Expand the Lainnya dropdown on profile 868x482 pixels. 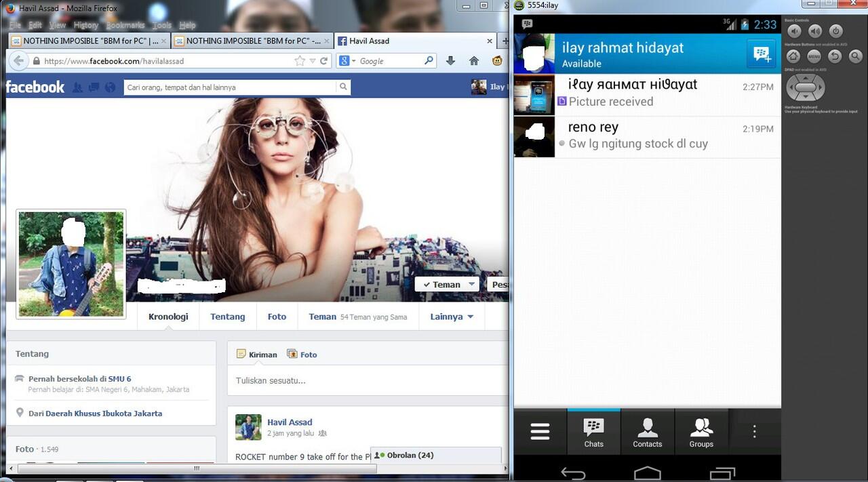coord(451,317)
